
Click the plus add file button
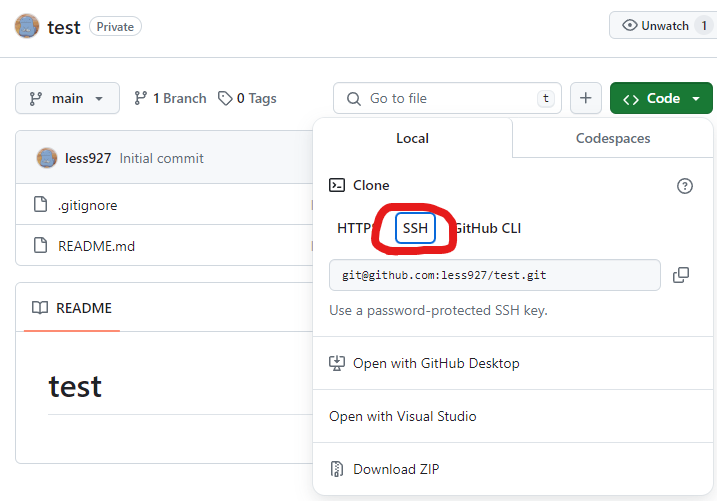[x=586, y=98]
